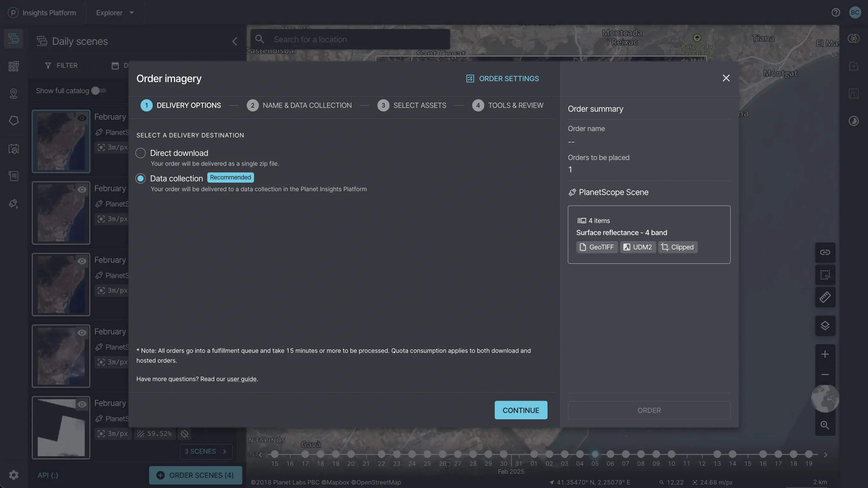Click the UDM2 tag
This screenshot has height=488, width=868.
(638, 247)
